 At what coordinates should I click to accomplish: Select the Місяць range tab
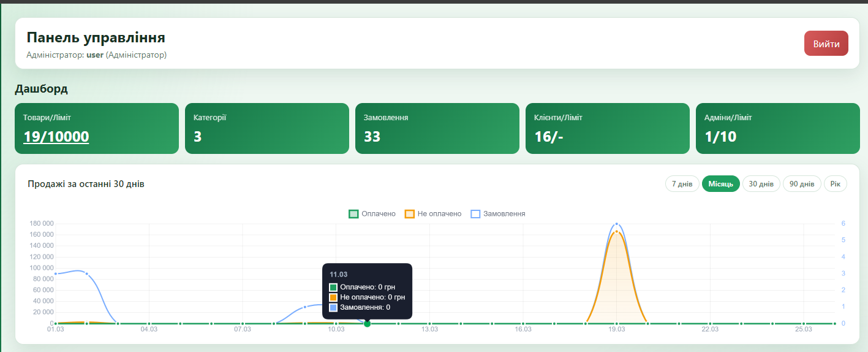coord(720,184)
